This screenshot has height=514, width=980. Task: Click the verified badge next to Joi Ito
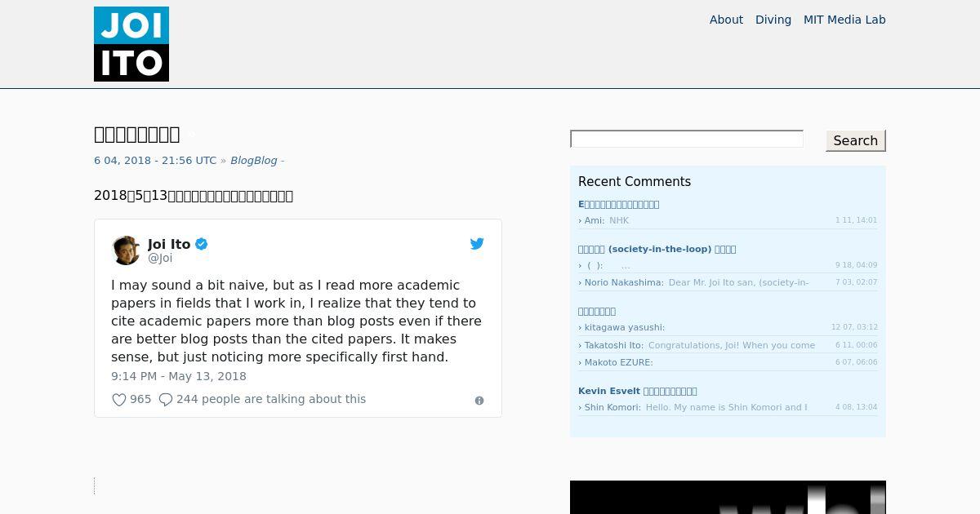coord(202,244)
